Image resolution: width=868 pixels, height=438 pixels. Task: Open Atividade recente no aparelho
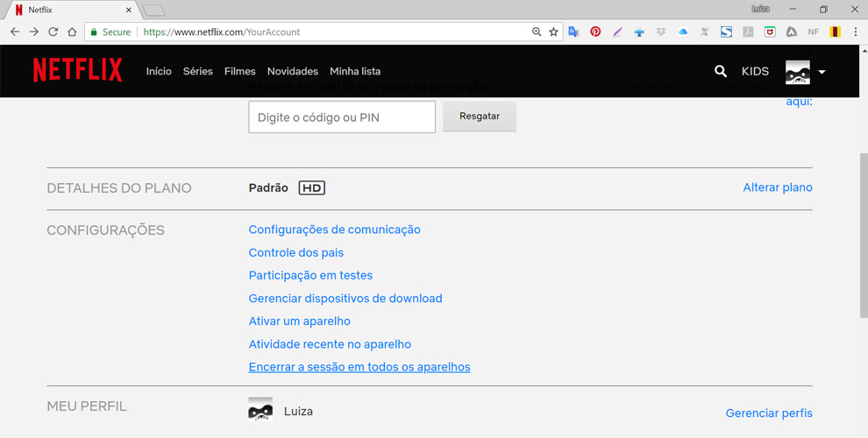(x=330, y=344)
